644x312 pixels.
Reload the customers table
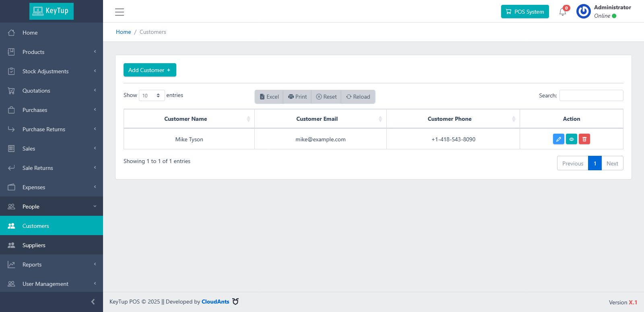click(358, 97)
